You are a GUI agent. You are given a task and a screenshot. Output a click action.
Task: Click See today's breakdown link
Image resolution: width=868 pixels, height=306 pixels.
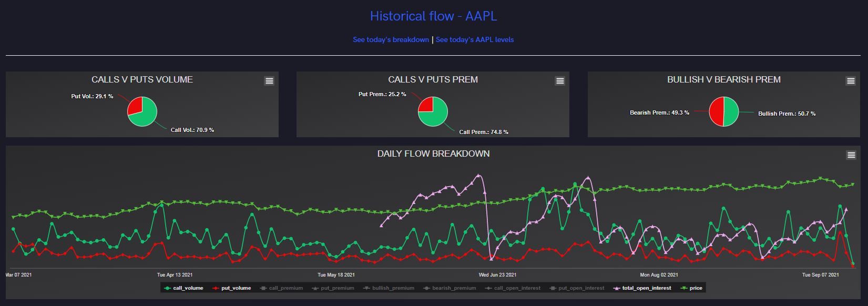(391, 39)
